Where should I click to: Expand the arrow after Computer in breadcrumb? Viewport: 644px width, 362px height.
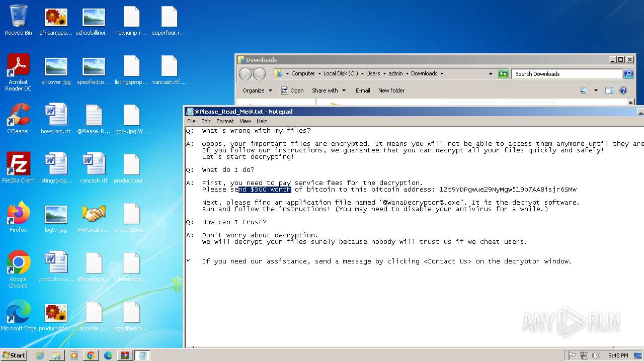tap(319, 74)
